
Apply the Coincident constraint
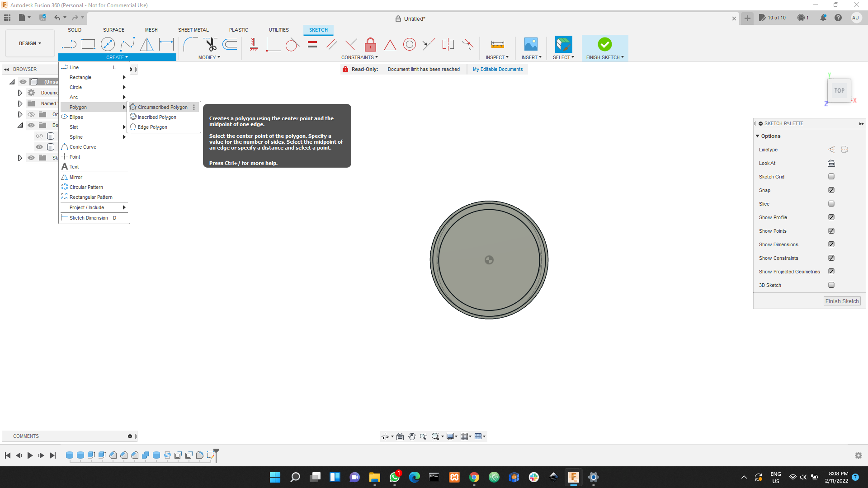[x=254, y=44]
